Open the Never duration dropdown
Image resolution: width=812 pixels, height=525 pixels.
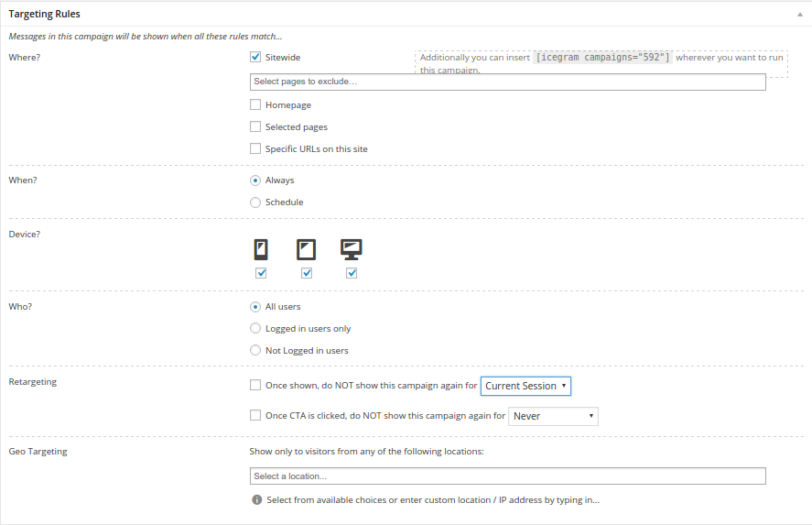pyautogui.click(x=553, y=416)
